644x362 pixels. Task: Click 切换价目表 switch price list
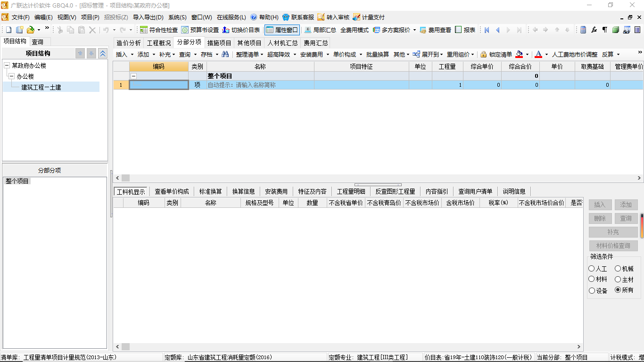tap(241, 30)
